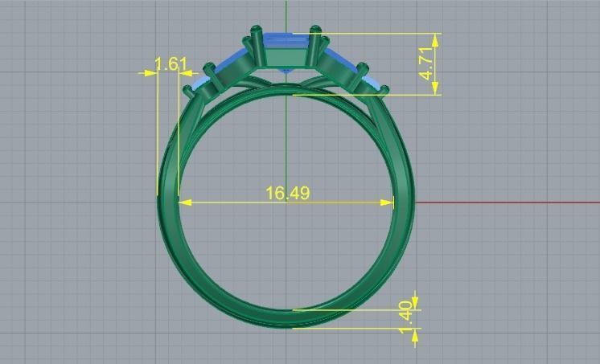The image size is (600, 364).
Task: Select the 16.49 inner diameter dimension text
Action: [x=287, y=193]
